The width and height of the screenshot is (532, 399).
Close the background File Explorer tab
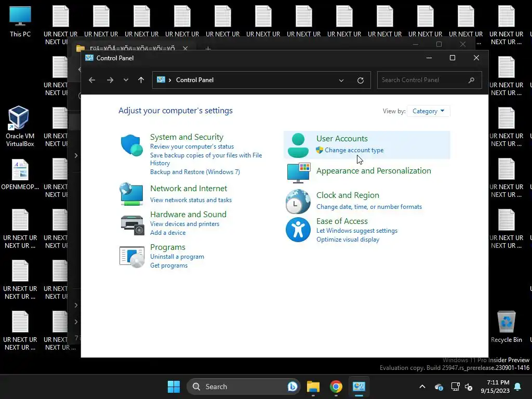(185, 48)
